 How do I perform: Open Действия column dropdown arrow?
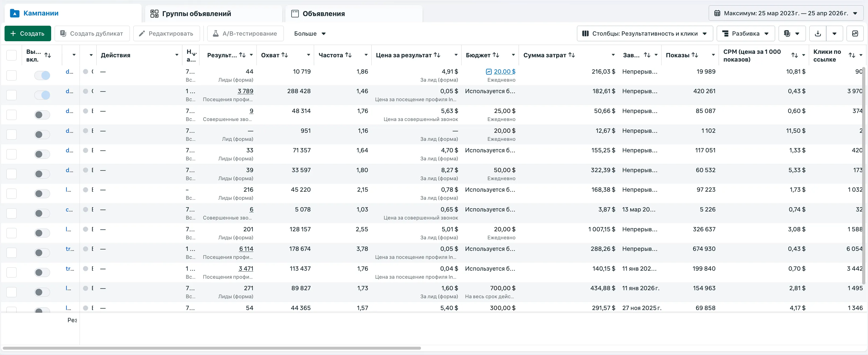click(x=176, y=55)
